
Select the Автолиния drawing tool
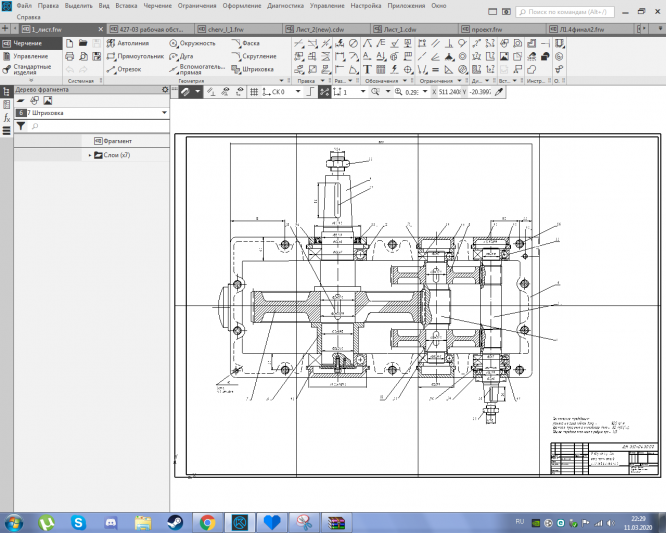coord(132,45)
